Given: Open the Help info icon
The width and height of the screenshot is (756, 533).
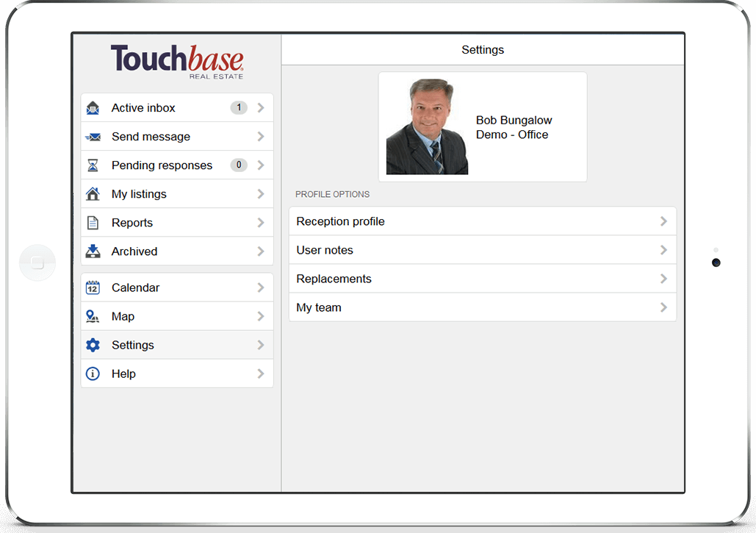Looking at the screenshot, I should pos(93,373).
